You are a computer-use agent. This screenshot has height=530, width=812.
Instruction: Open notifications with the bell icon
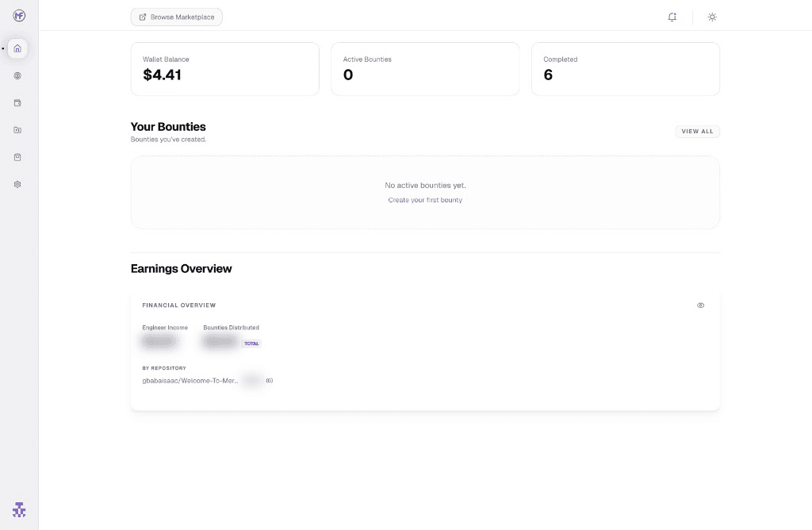coord(672,17)
